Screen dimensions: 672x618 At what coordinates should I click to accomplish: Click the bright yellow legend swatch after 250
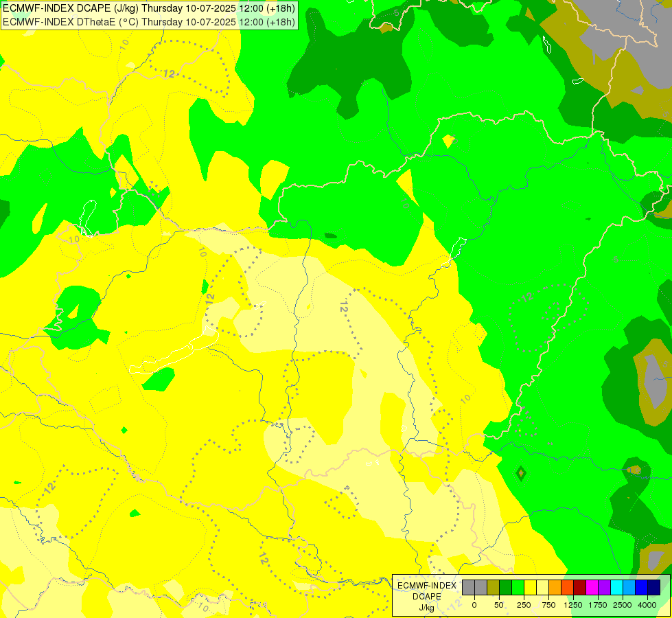pyautogui.click(x=530, y=588)
